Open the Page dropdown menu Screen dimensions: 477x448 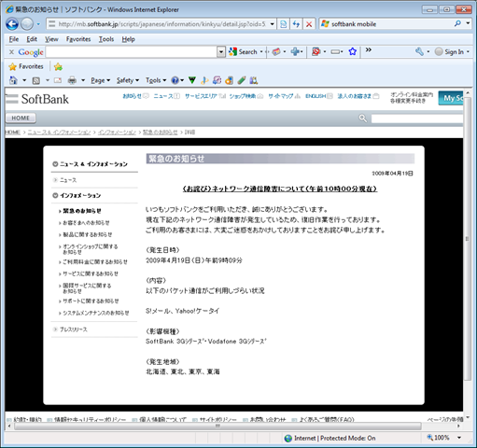100,80
